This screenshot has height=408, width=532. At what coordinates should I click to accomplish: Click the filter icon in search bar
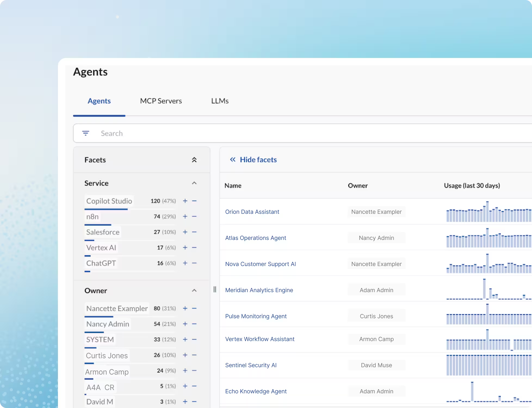coord(86,133)
